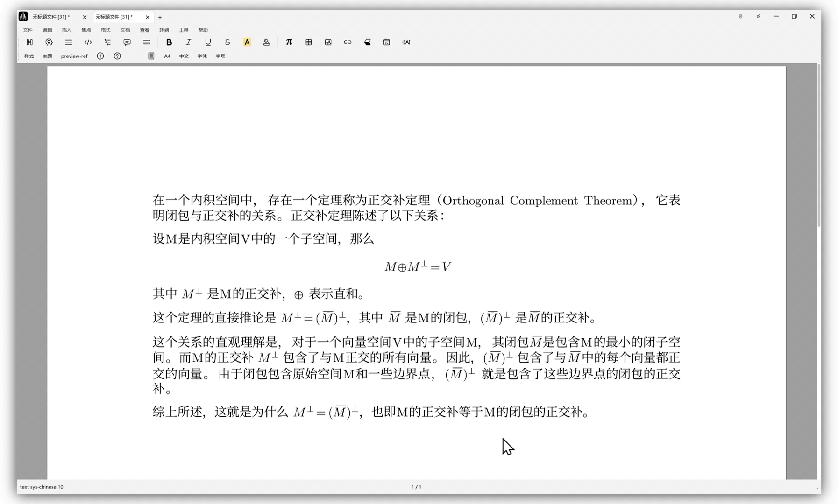Viewport: 838px width, 504px height.
Task: Click the vertical scrollbar on the right
Action: coord(818,146)
